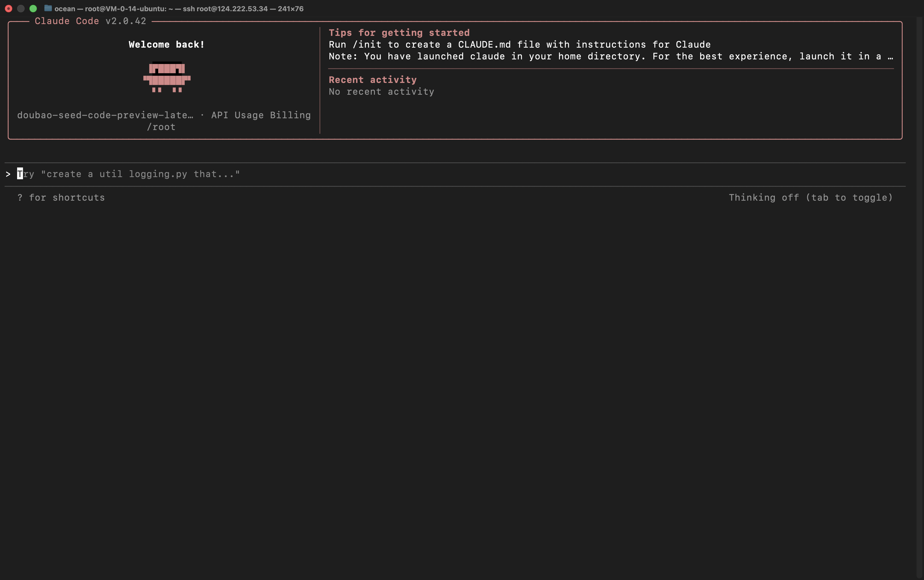Click the terminal vertical scrollbar

(x=920, y=297)
